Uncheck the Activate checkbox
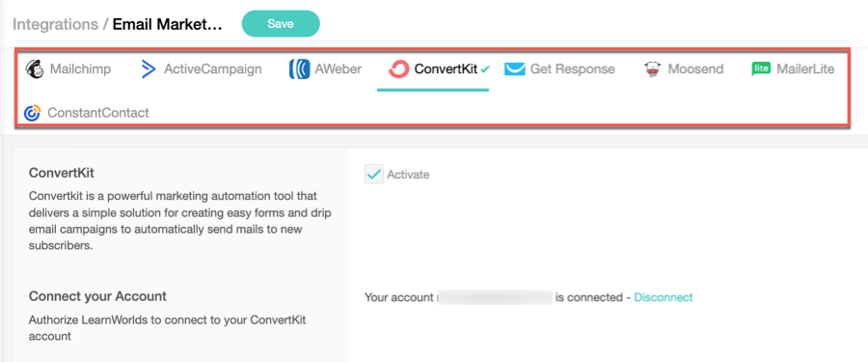 [x=374, y=175]
